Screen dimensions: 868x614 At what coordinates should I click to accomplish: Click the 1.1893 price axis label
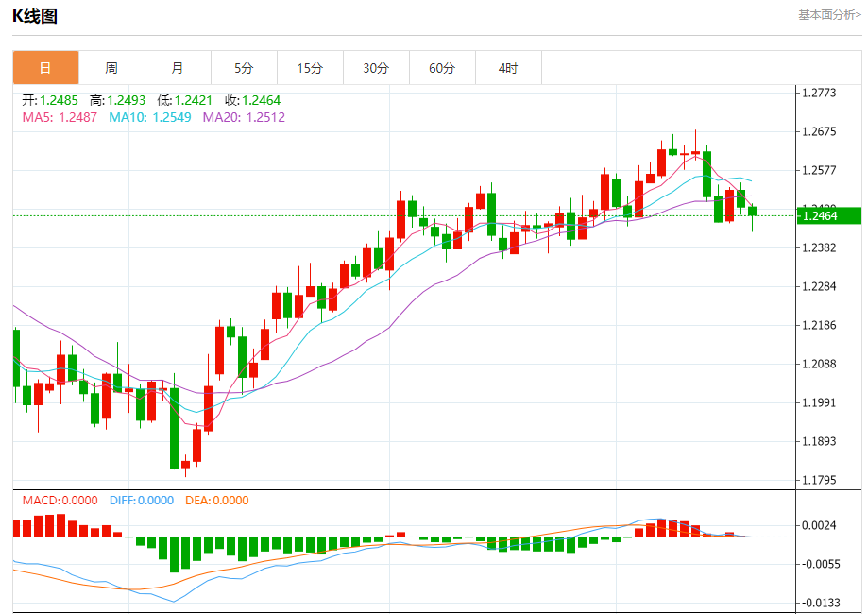[x=819, y=442]
